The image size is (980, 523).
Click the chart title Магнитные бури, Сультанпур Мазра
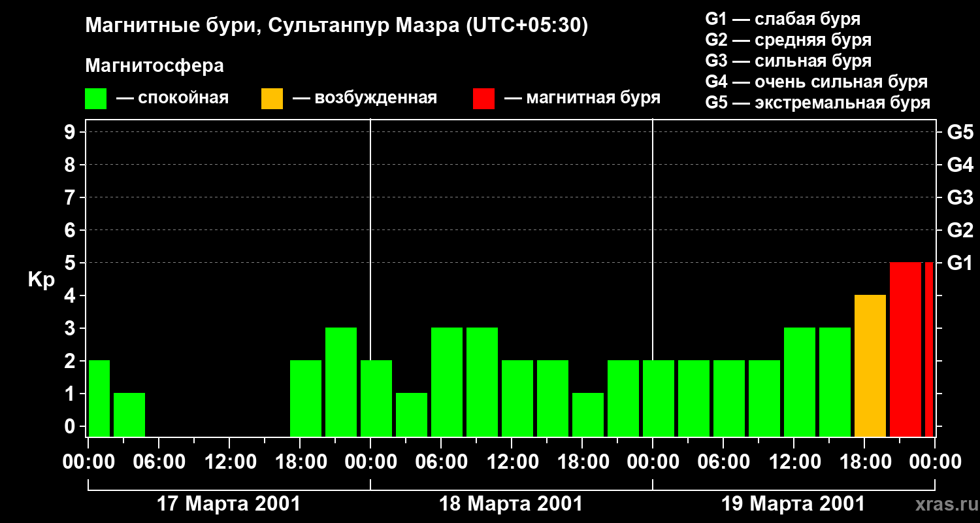point(336,25)
